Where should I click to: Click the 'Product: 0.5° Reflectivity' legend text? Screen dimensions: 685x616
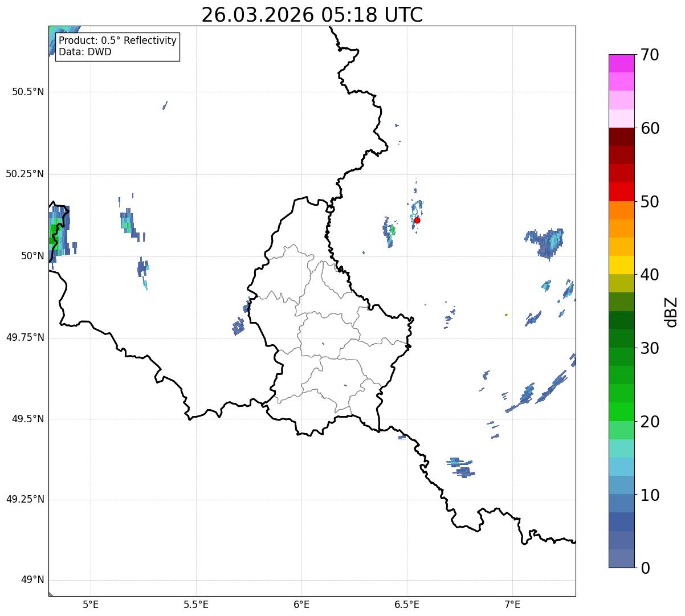click(x=117, y=41)
